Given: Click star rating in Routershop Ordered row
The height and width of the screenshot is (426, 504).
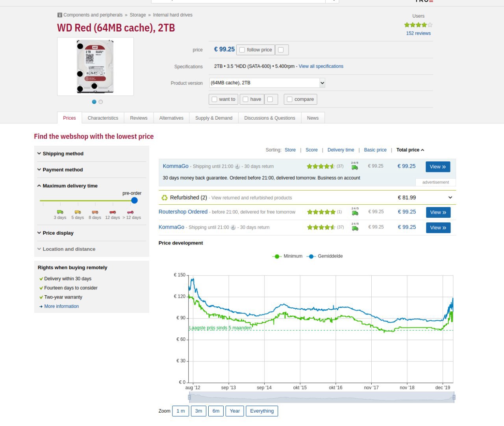Looking at the screenshot, I should click(321, 212).
